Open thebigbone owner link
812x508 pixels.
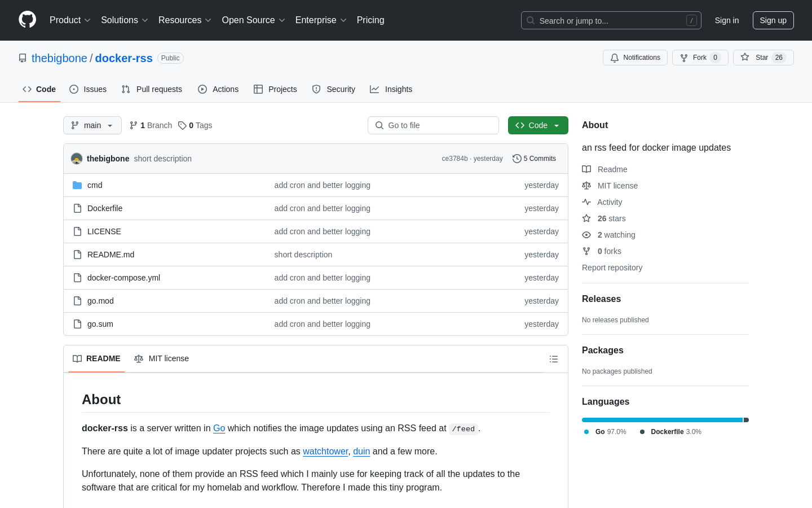coord(59,58)
